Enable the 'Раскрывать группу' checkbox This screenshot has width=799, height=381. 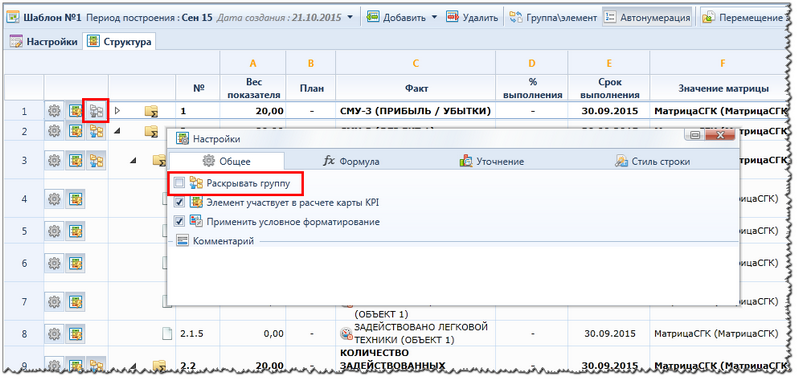178,183
